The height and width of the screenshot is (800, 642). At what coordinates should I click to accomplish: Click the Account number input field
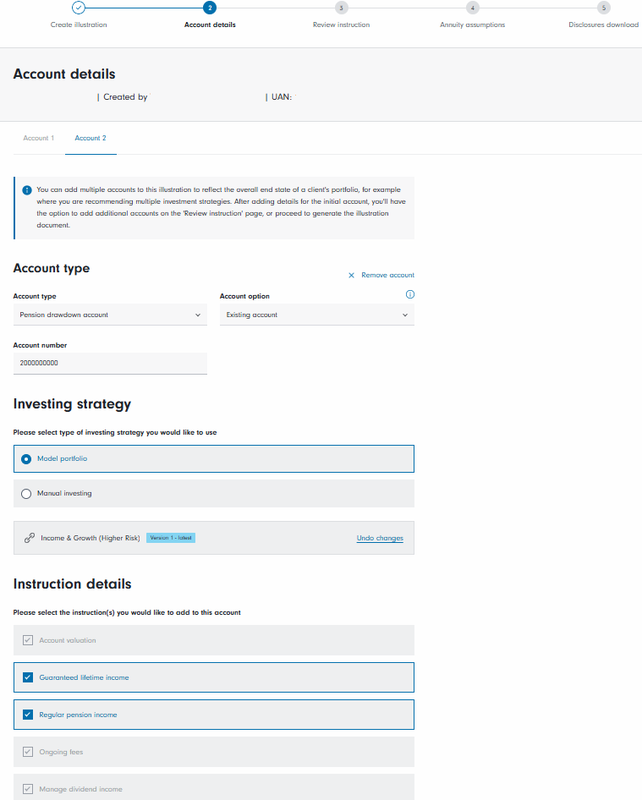[110, 363]
